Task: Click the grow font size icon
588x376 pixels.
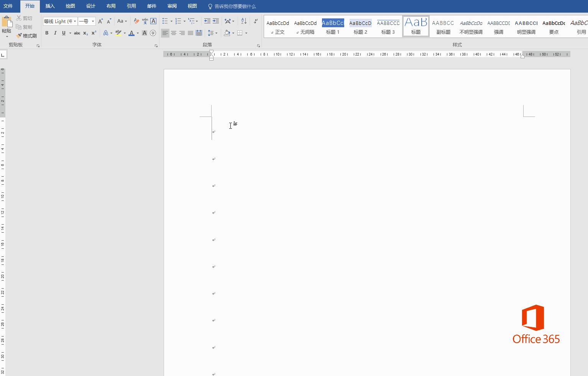Action: (100, 21)
